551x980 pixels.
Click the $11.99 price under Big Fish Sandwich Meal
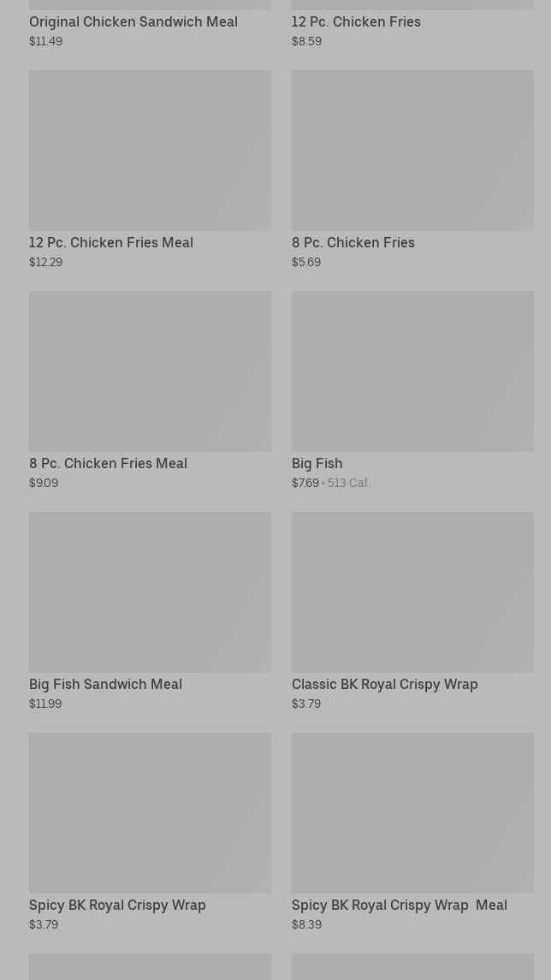pyautogui.click(x=45, y=704)
